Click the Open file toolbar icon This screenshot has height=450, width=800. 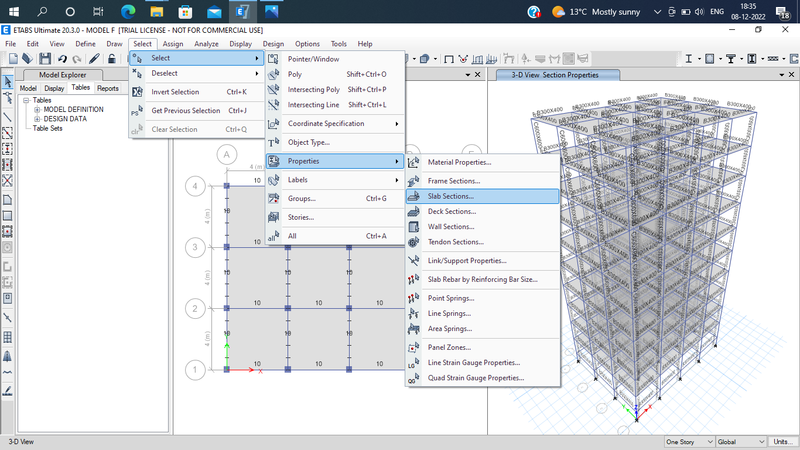point(28,59)
